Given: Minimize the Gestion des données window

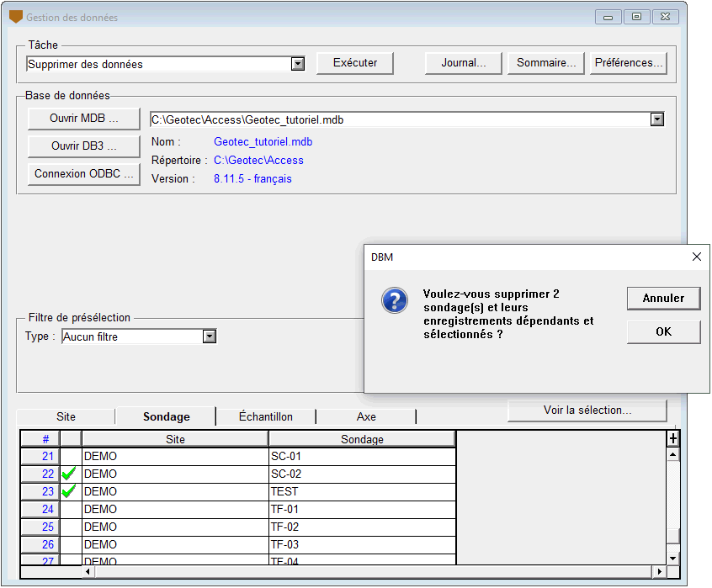Looking at the screenshot, I should 608,17.
